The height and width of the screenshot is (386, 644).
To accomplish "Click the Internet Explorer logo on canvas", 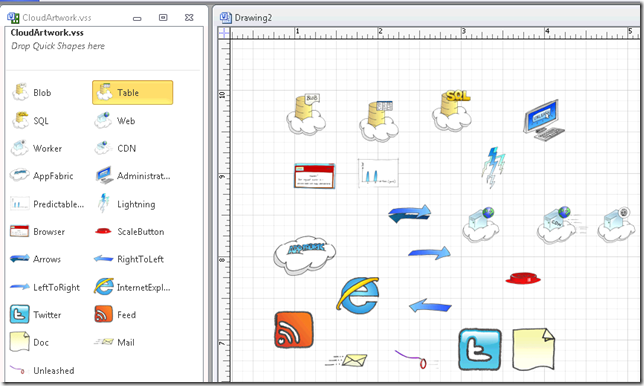I will click(358, 295).
